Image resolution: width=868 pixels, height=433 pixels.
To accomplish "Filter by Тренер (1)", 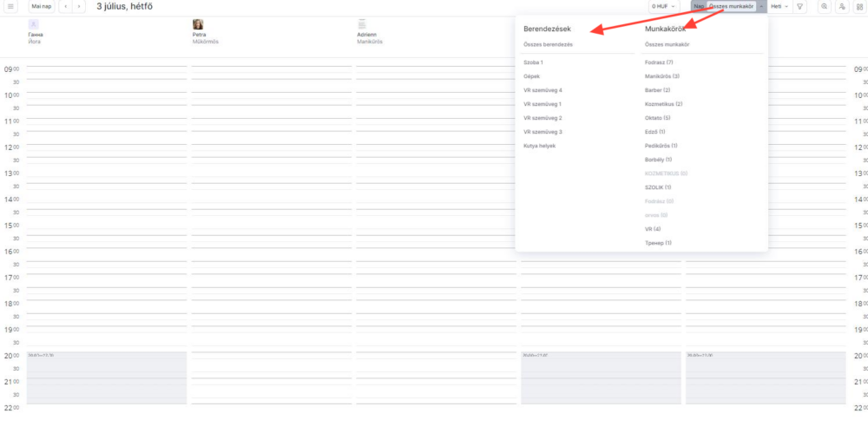I will tap(658, 242).
